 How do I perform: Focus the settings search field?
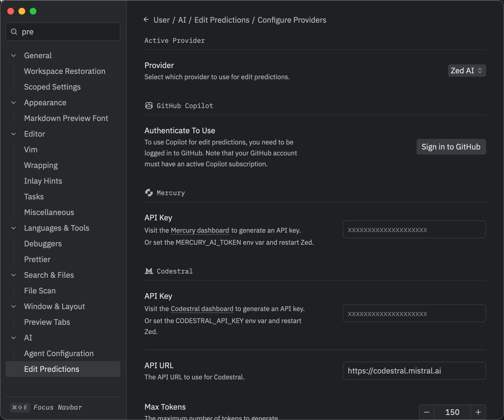pos(63,32)
